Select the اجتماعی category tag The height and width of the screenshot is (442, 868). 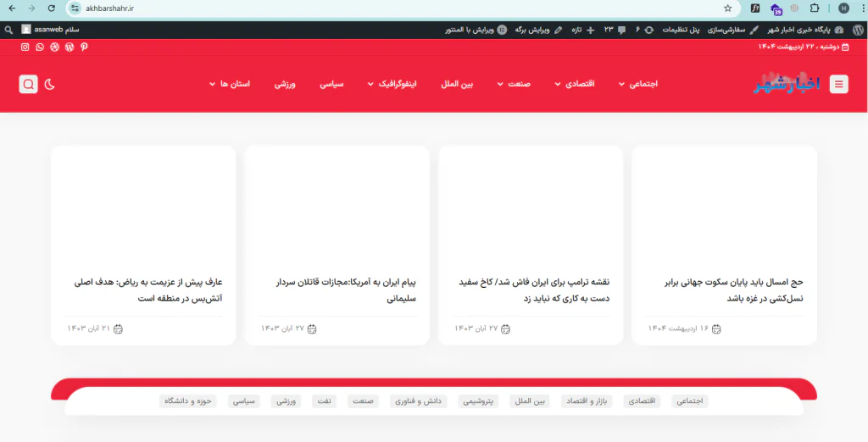click(x=690, y=401)
